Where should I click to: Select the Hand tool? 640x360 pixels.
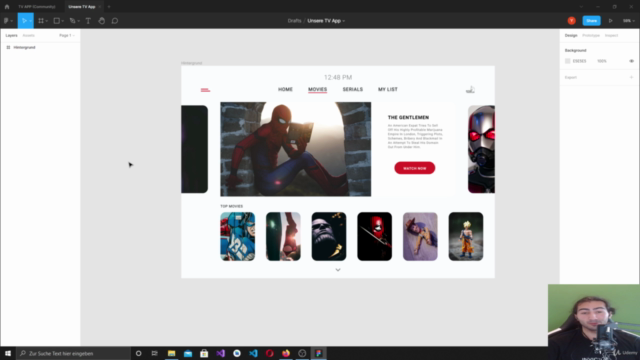click(x=102, y=21)
